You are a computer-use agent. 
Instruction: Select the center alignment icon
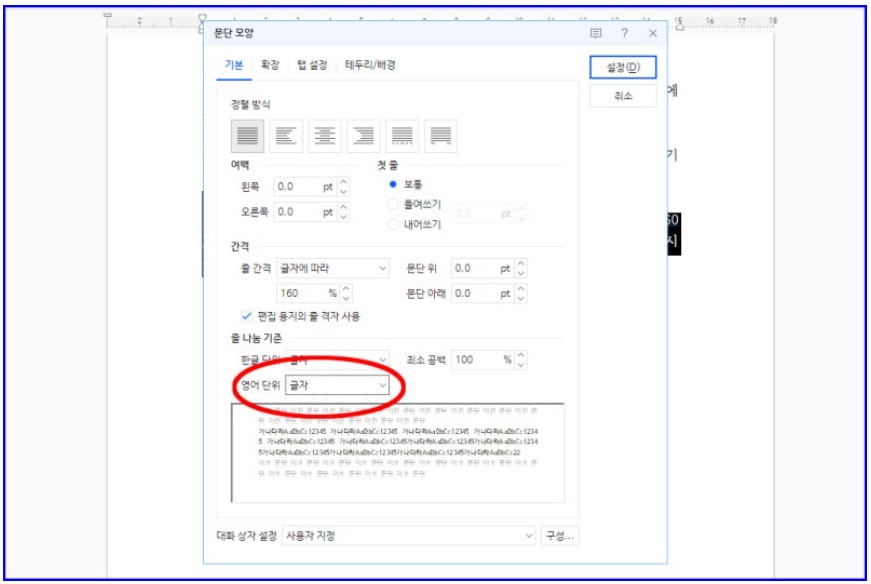325,136
